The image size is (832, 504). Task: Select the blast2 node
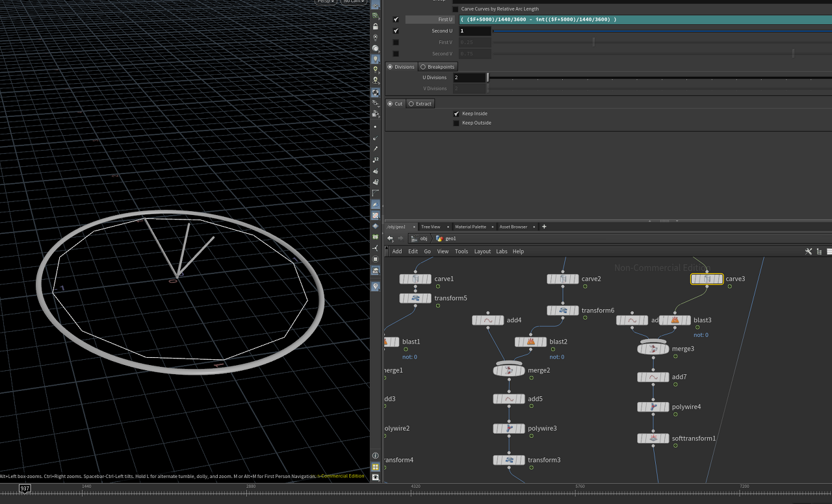click(531, 342)
